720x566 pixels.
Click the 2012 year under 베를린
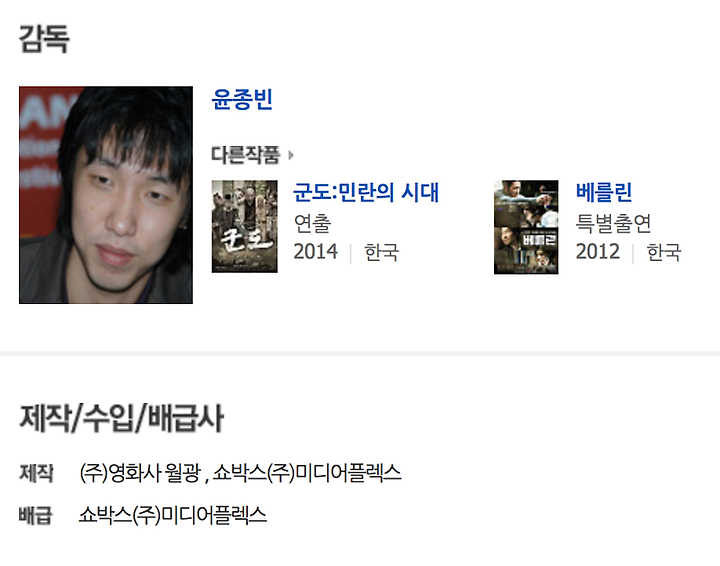coord(598,252)
